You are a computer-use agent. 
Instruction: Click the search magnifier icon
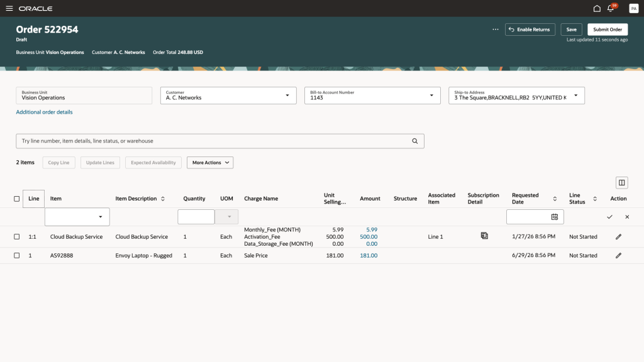pos(415,141)
